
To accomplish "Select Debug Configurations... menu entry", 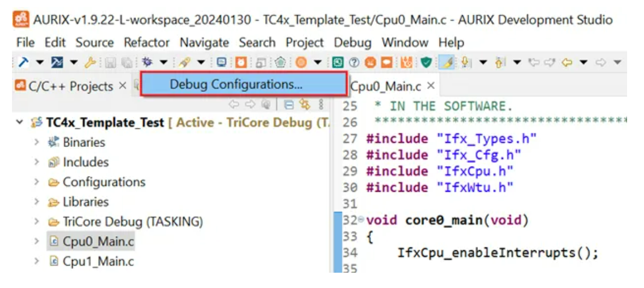I will (x=236, y=85).
